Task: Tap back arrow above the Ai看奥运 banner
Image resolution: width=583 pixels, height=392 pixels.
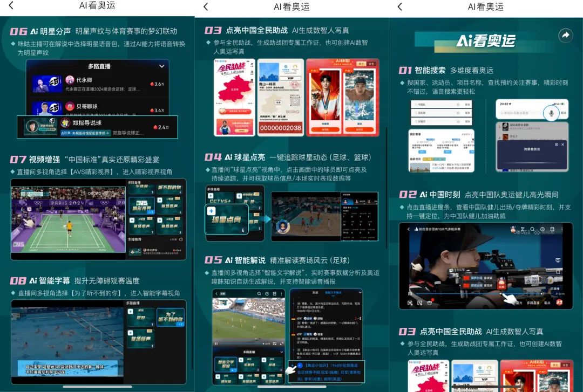Action: pos(399,6)
